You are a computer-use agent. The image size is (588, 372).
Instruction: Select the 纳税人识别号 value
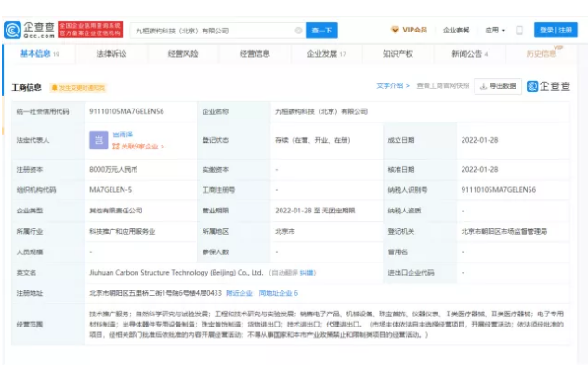tap(499, 190)
